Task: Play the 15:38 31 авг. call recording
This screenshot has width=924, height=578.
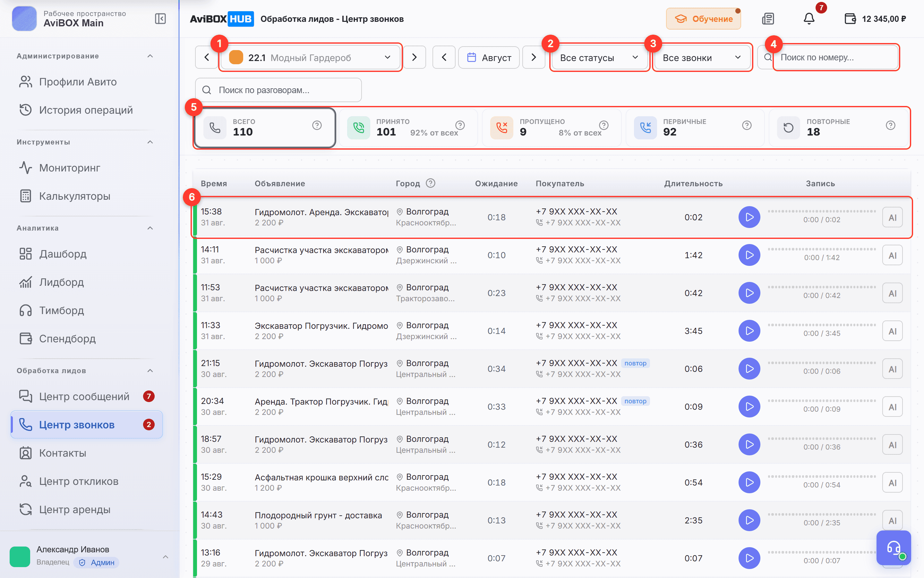Action: (x=749, y=217)
